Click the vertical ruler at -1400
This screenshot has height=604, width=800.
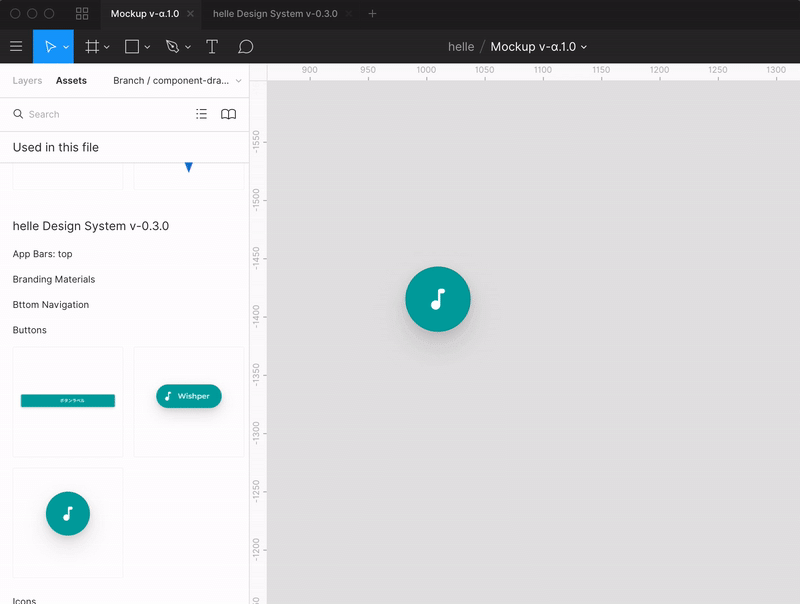point(256,316)
